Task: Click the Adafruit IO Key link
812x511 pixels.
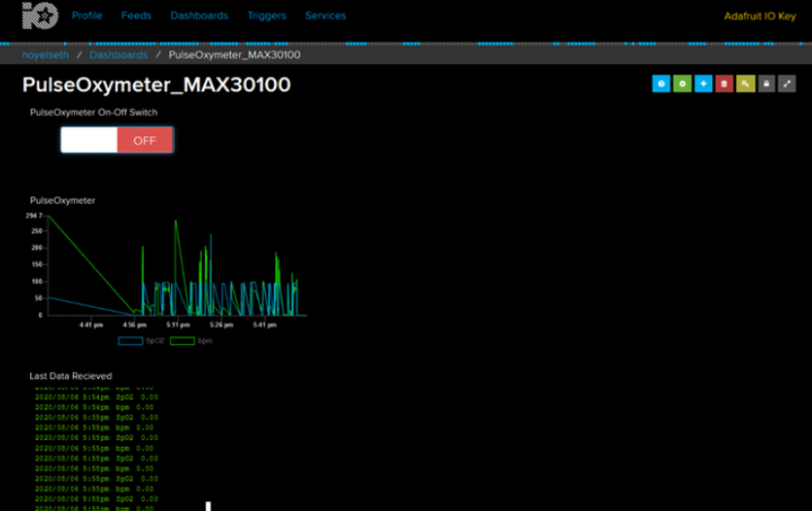Action: [x=760, y=17]
